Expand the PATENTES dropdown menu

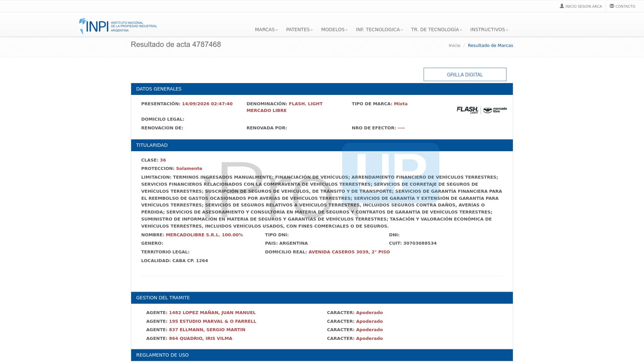tap(299, 29)
